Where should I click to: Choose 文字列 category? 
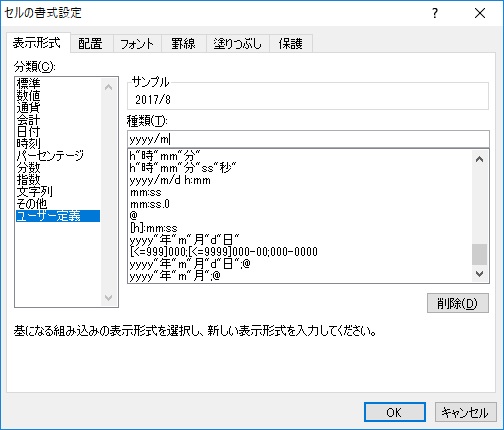click(x=58, y=192)
